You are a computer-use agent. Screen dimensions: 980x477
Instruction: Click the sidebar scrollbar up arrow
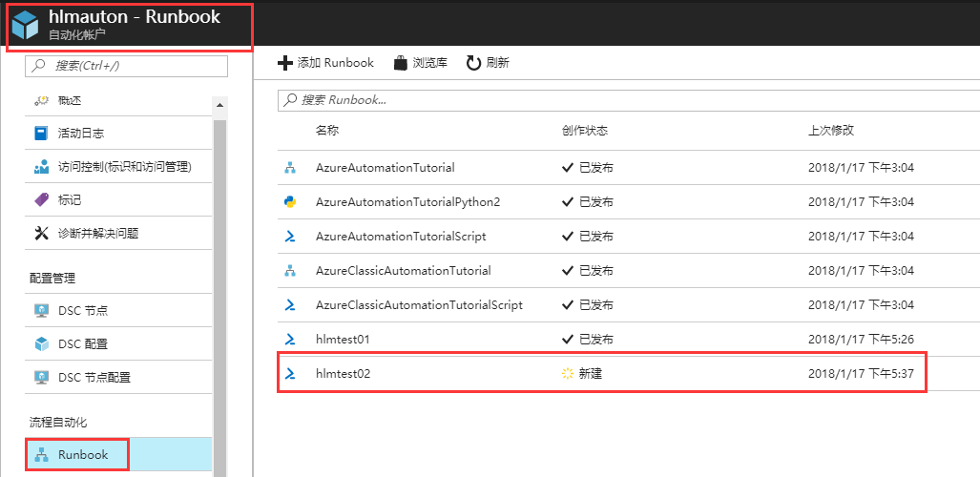coord(219,105)
